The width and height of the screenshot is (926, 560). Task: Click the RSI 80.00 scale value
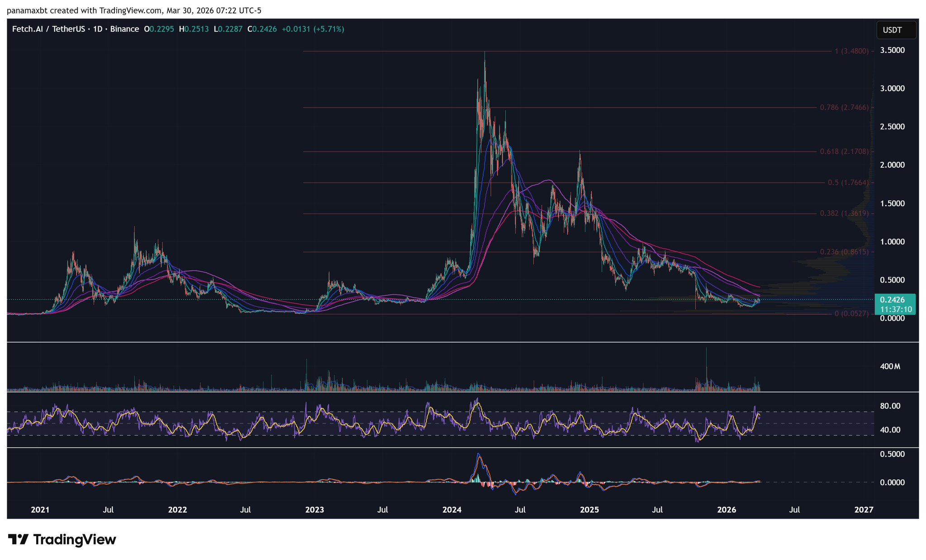coord(890,406)
